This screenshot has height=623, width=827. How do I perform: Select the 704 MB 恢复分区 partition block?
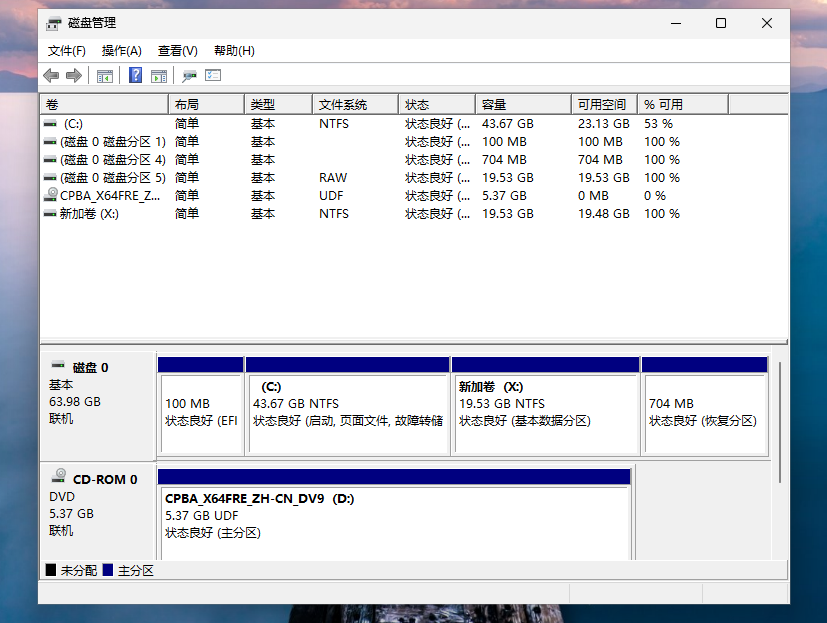click(705, 406)
